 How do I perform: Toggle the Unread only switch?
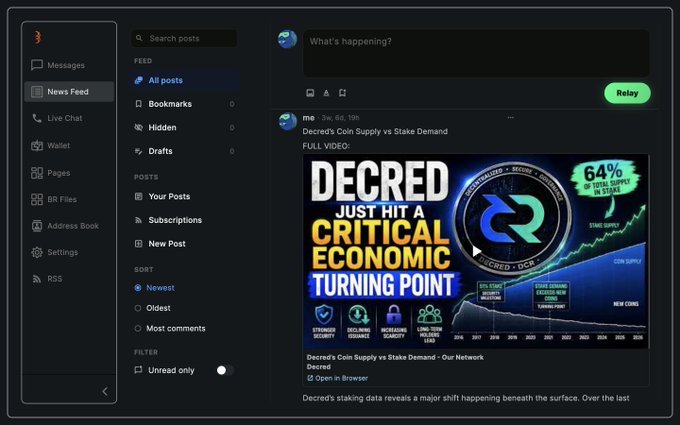pyautogui.click(x=225, y=370)
